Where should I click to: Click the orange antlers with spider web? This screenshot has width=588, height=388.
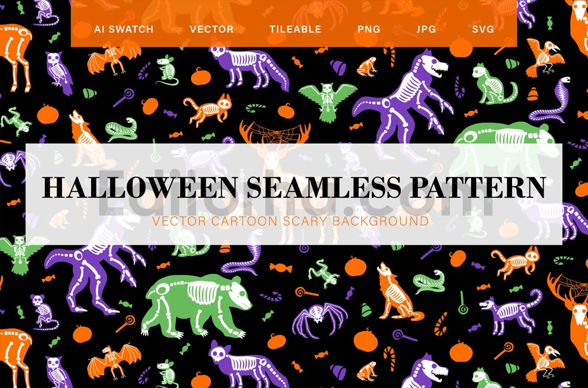coord(275,132)
